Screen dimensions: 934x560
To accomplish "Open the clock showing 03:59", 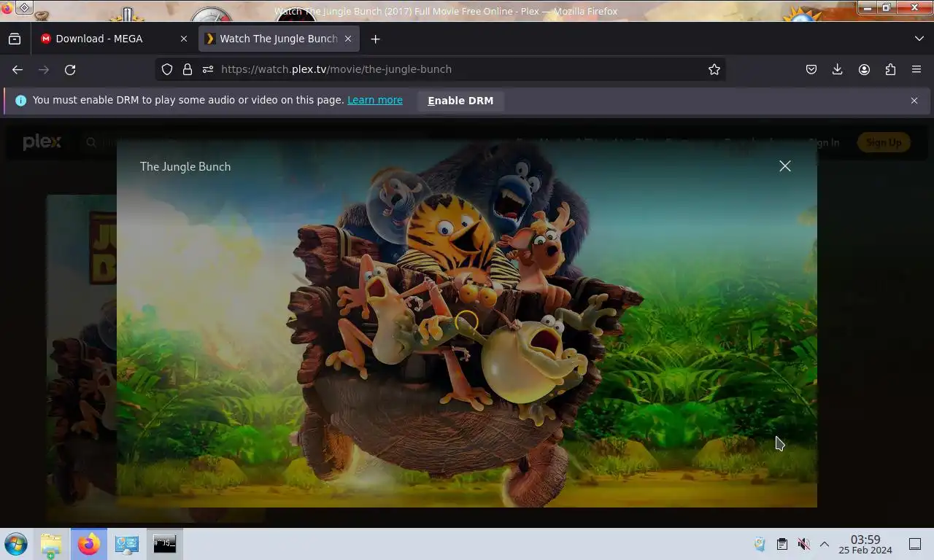I will point(865,544).
